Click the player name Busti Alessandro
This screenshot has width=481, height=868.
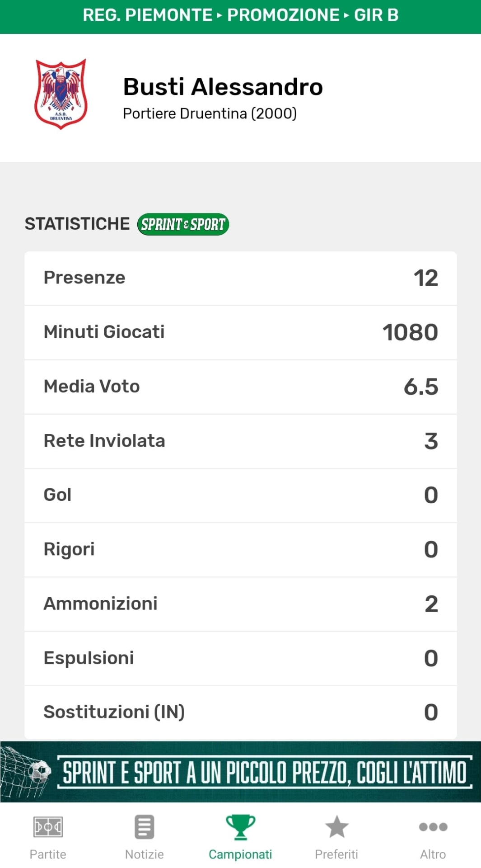(223, 87)
